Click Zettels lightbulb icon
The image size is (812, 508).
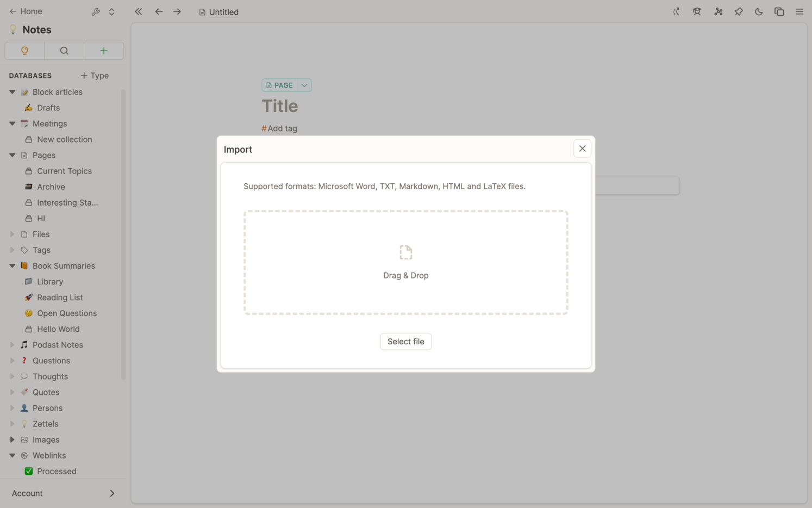click(x=24, y=423)
